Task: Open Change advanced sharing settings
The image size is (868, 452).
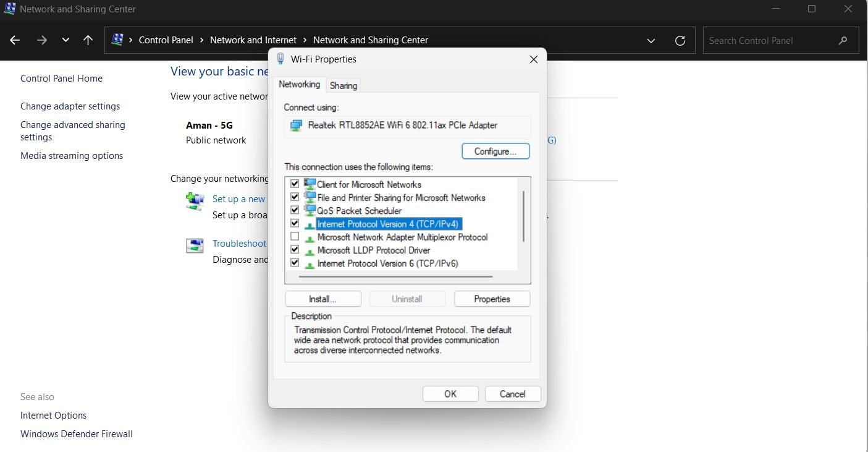Action: [73, 131]
